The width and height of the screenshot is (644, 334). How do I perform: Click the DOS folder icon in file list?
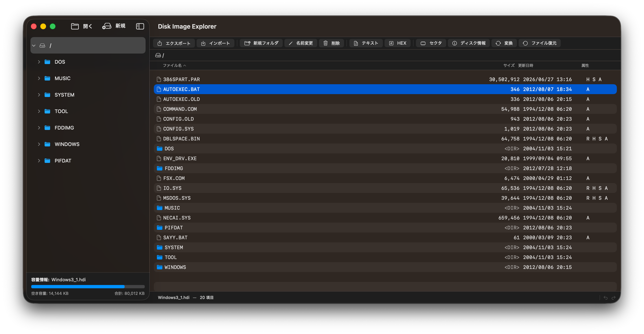point(159,148)
